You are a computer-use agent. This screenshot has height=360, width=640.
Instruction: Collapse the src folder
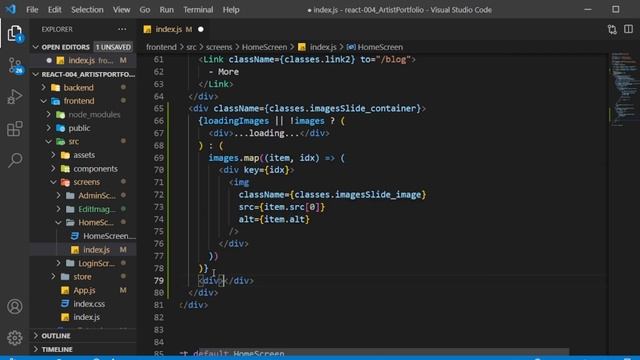(49, 141)
